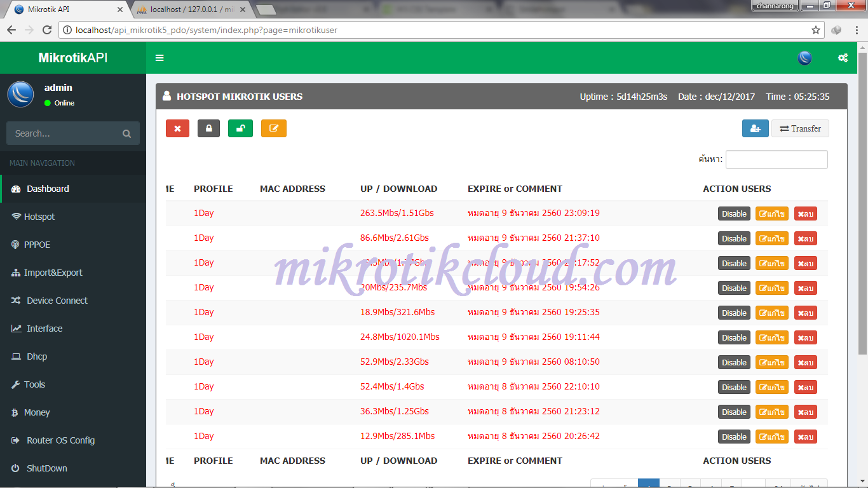Go back using the browser back arrow
The height and width of the screenshot is (488, 868).
coord(11,30)
